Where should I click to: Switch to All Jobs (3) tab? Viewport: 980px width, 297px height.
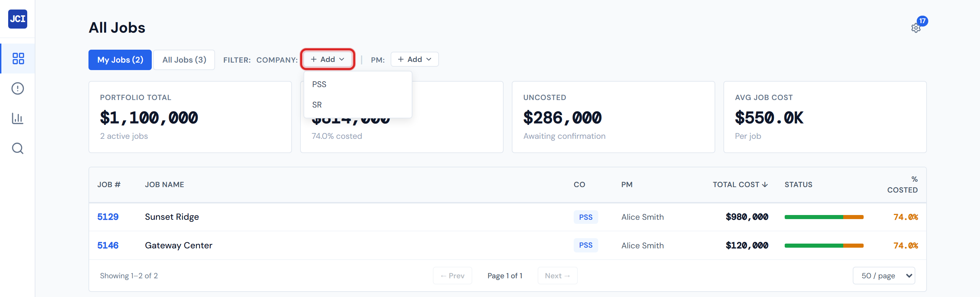tap(184, 60)
